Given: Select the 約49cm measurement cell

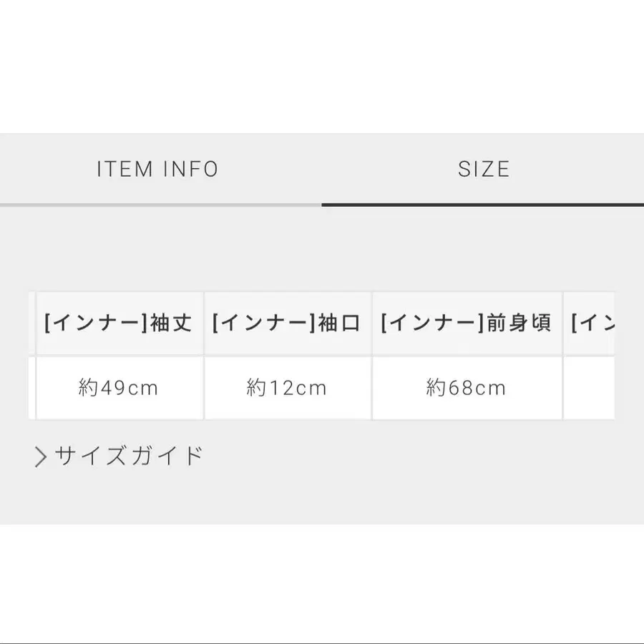Looking at the screenshot, I should coord(119,387).
